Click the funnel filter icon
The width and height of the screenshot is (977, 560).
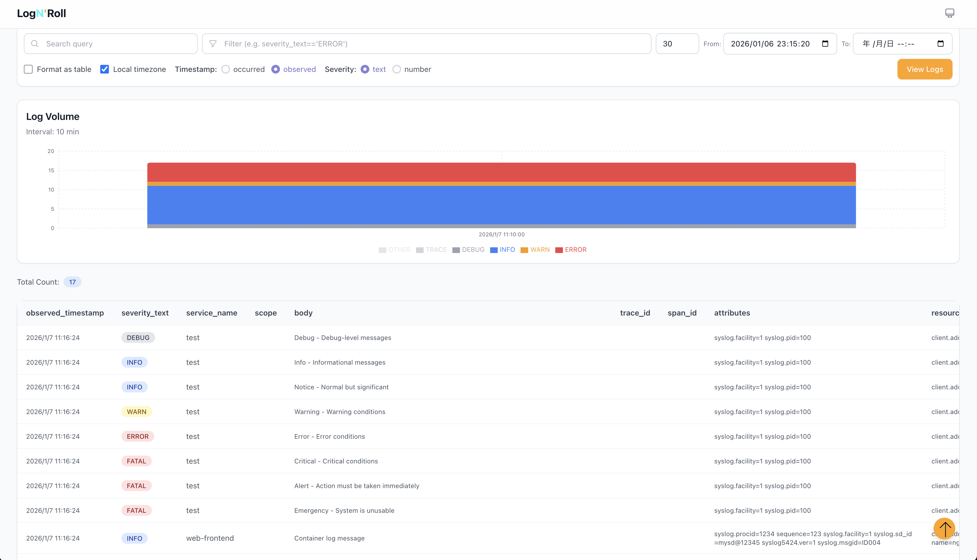[213, 44]
